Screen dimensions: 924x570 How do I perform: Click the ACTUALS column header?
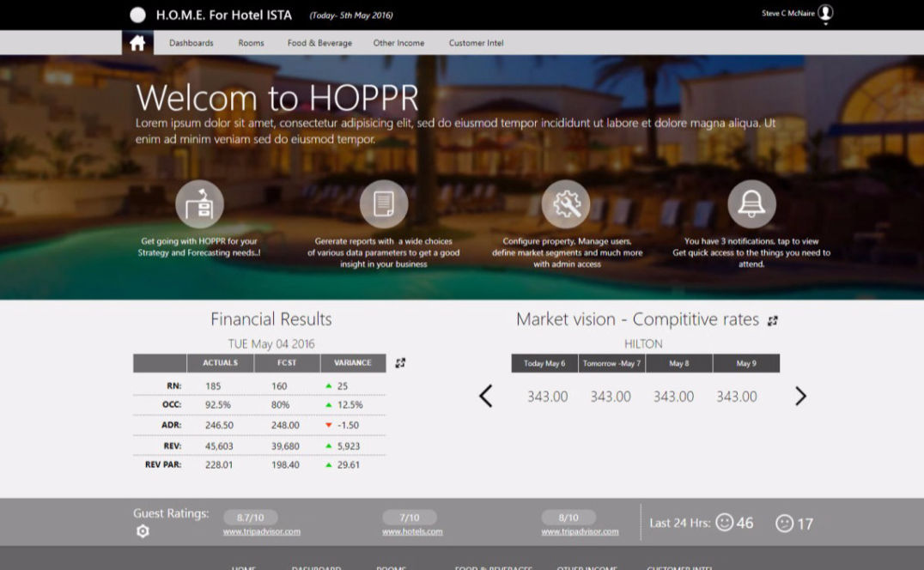(221, 363)
